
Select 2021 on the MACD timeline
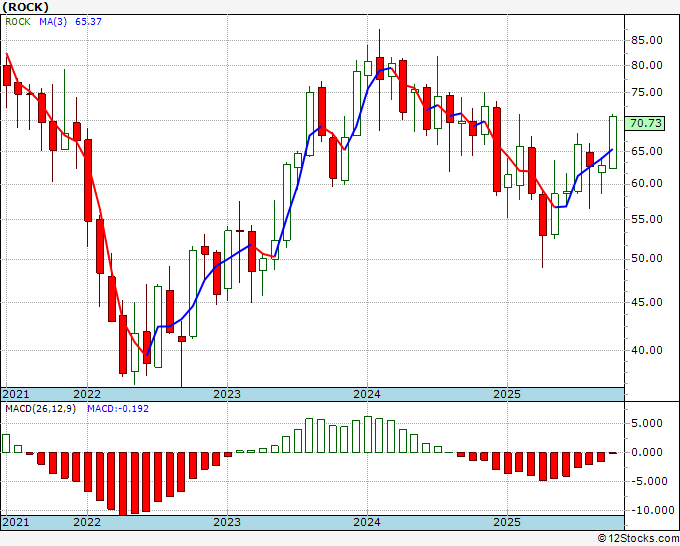pyautogui.click(x=16, y=522)
